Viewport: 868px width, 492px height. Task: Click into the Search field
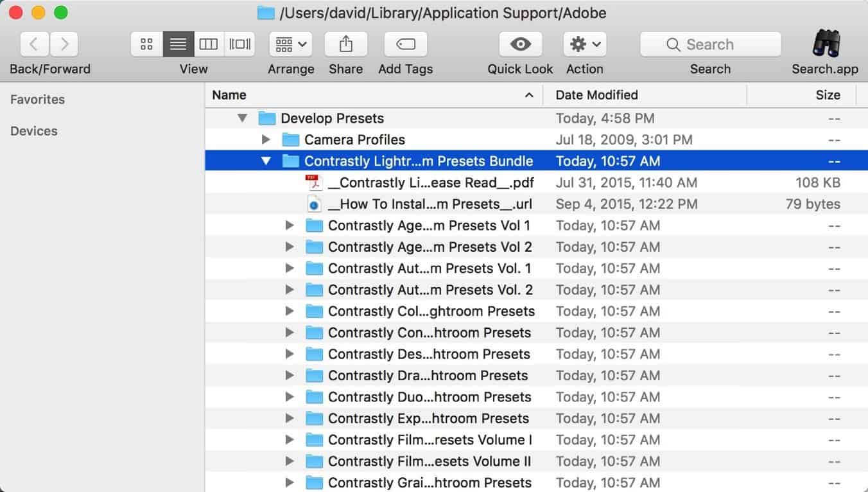[710, 44]
